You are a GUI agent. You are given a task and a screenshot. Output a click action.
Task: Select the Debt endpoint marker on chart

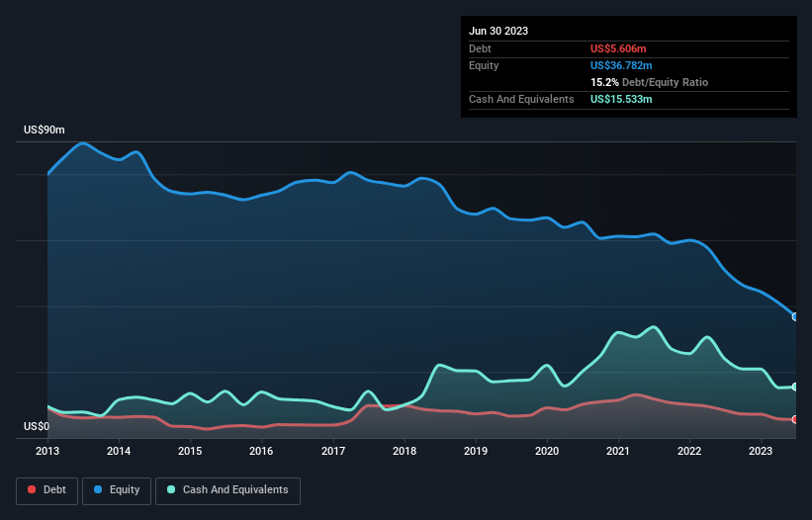click(795, 419)
